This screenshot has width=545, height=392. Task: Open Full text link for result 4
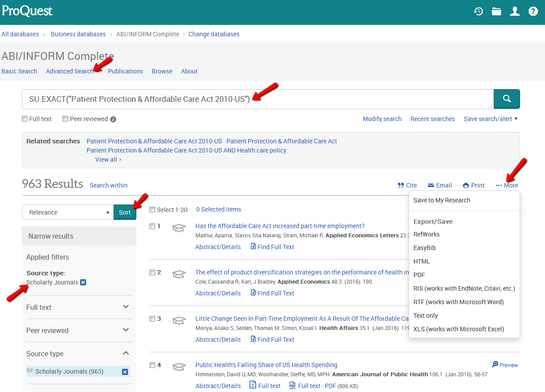265,386
